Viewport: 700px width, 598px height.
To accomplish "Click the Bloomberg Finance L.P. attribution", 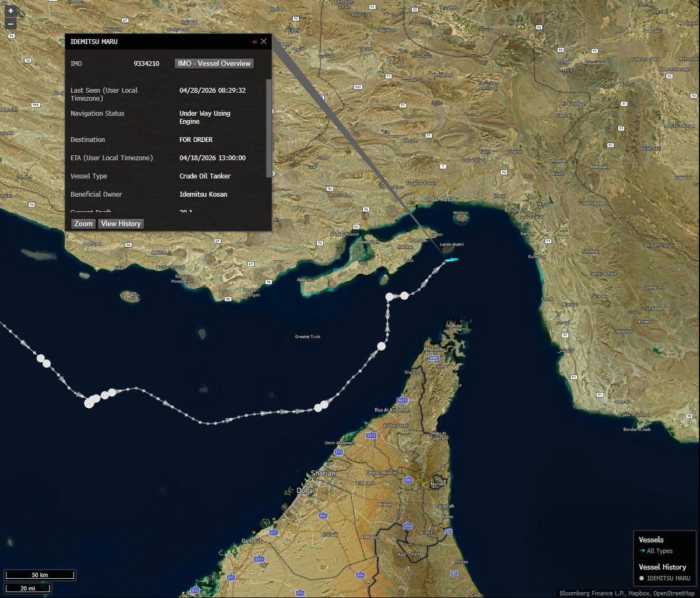I will 592,592.
